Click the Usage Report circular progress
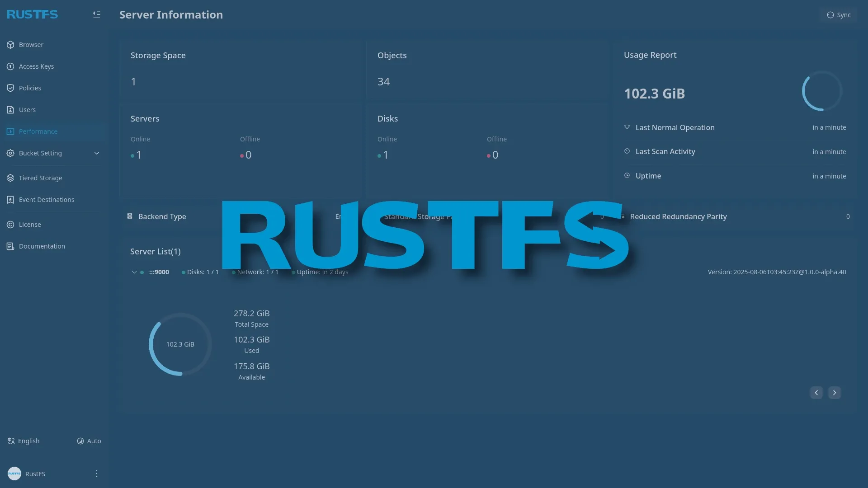Screen dimensions: 868x488 (822, 91)
